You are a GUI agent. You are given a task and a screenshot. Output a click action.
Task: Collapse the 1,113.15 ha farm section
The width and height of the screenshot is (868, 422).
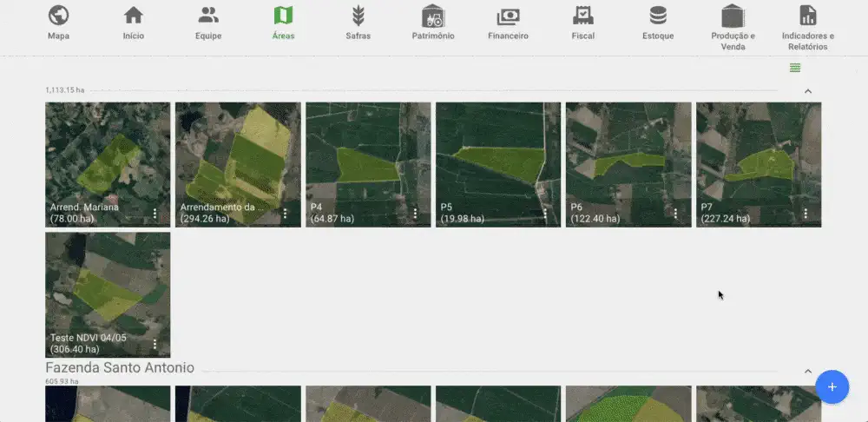807,91
